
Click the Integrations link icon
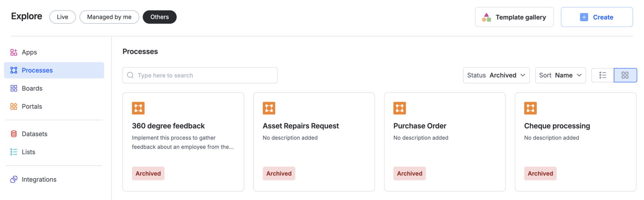pyautogui.click(x=14, y=179)
